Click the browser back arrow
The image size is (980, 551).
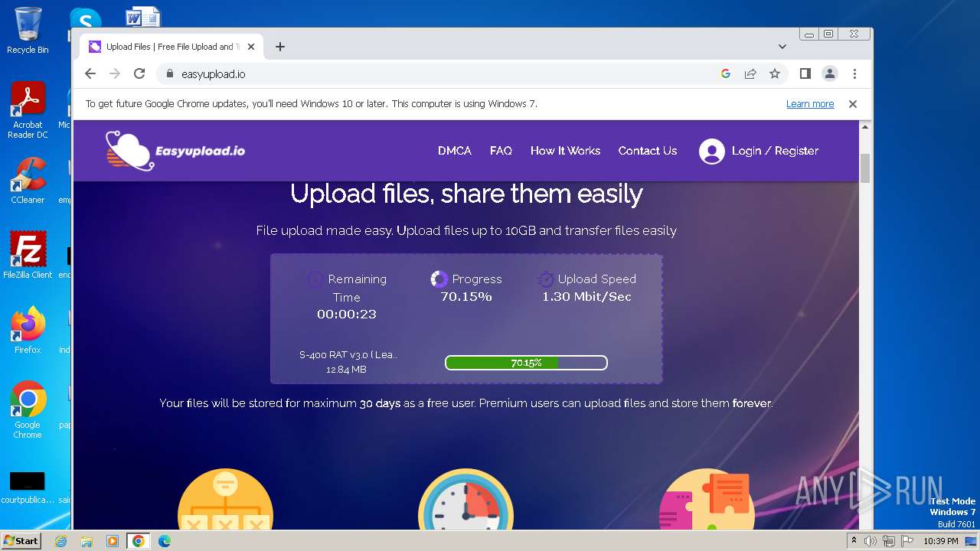click(90, 73)
